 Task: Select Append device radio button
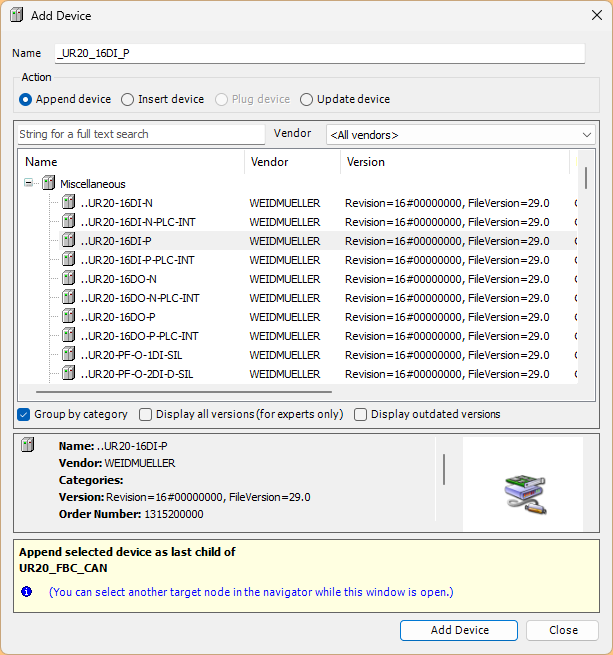pos(25,99)
